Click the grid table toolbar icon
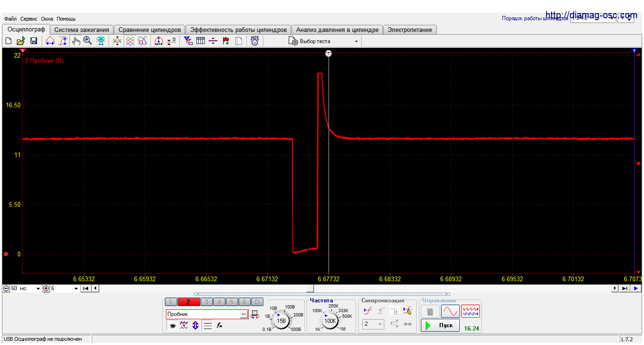The image size is (644, 345). click(201, 41)
